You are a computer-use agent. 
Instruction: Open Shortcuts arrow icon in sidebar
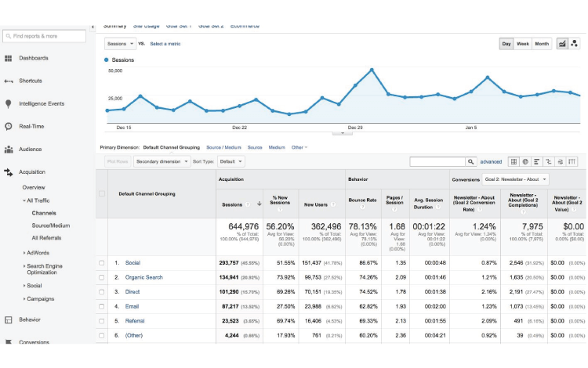click(9, 81)
